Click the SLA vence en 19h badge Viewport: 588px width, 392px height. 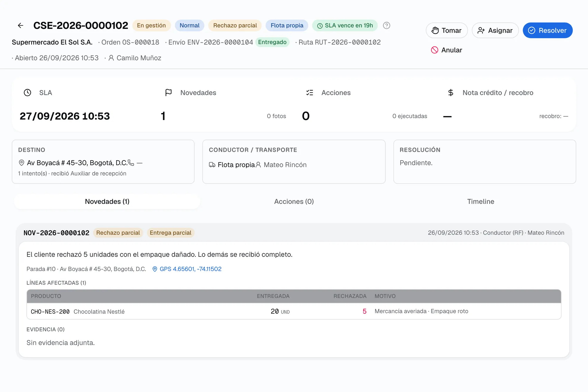(345, 26)
